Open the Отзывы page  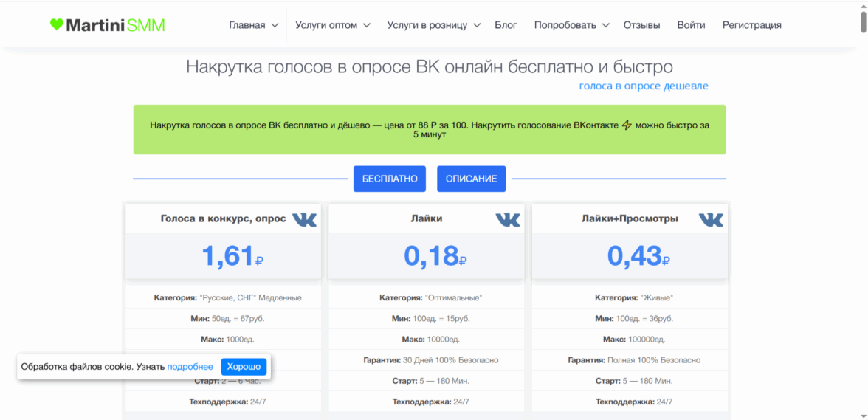[641, 25]
